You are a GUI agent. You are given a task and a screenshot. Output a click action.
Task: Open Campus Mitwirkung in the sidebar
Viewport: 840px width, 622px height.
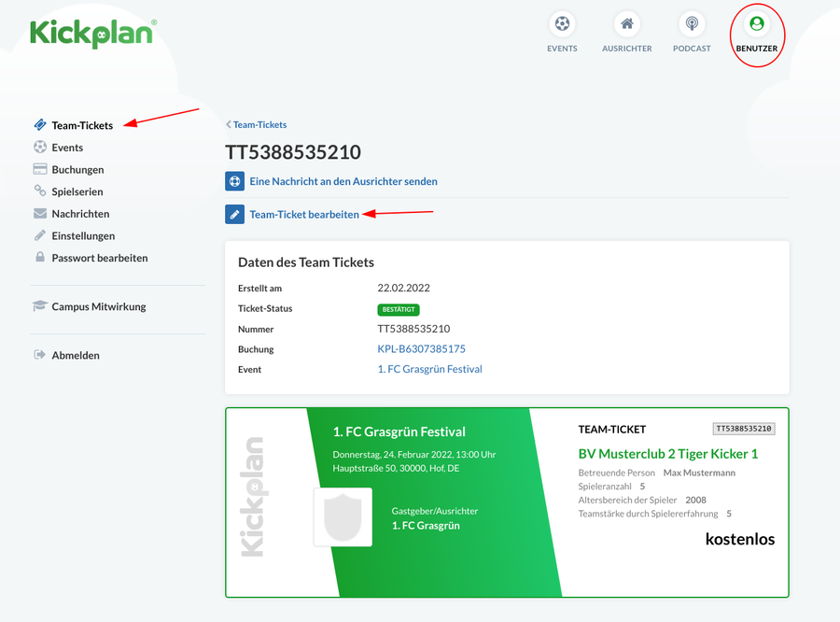99,306
